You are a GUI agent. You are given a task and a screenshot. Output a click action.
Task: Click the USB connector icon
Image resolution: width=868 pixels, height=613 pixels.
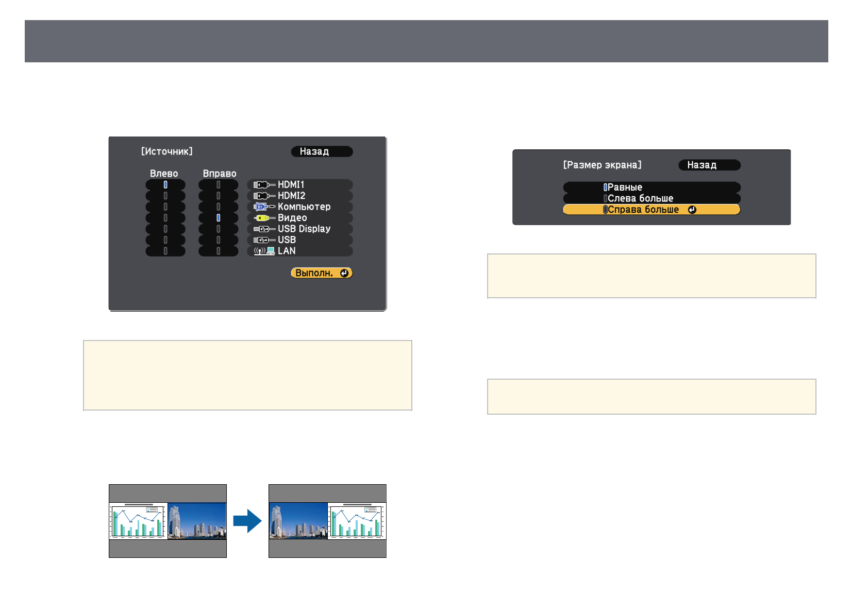263,240
